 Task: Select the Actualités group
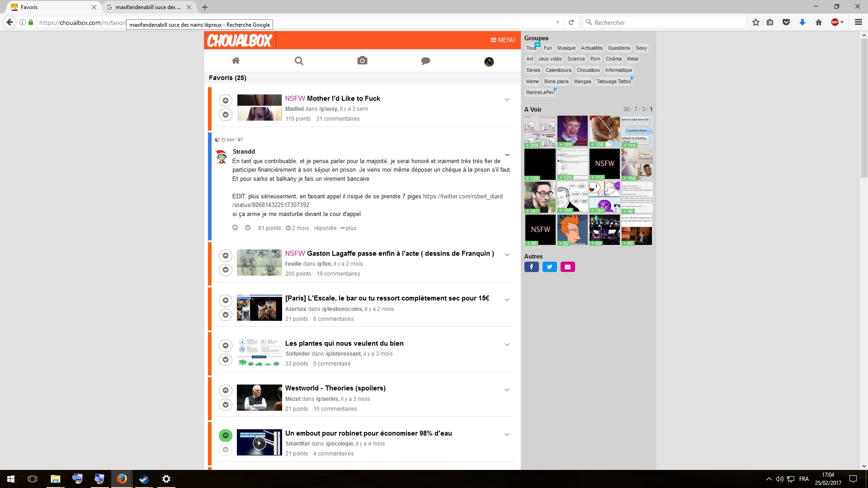(591, 48)
